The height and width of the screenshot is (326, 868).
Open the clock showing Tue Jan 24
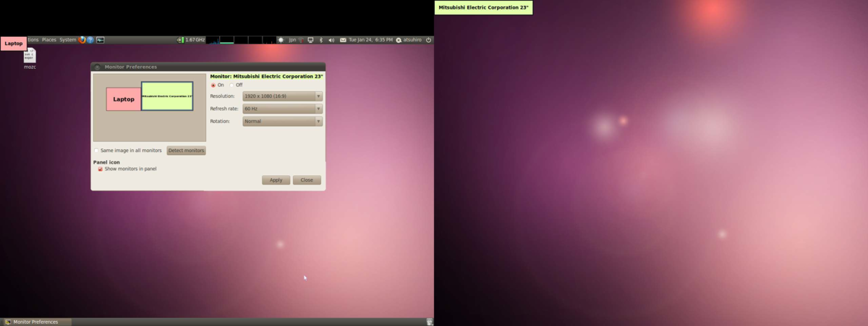pyautogui.click(x=371, y=40)
